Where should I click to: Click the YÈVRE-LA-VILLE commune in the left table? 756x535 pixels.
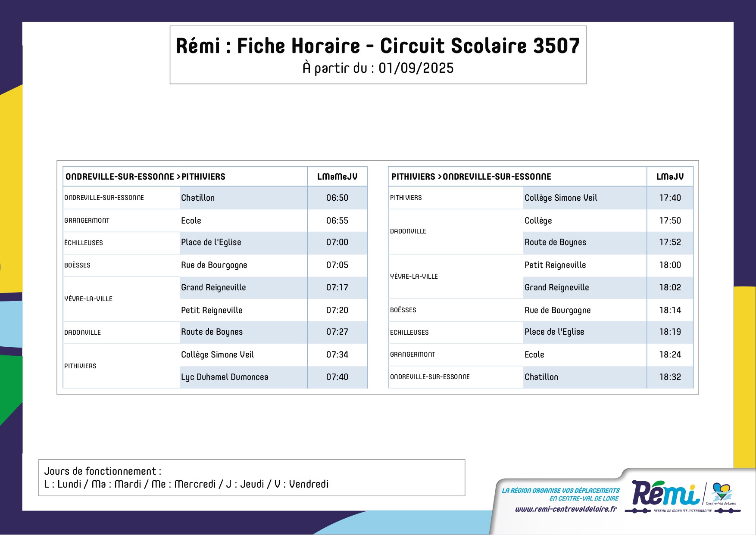click(88, 299)
